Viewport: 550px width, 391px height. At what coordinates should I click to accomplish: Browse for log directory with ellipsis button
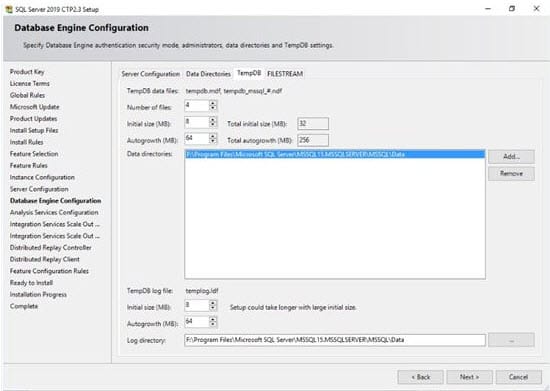click(511, 340)
